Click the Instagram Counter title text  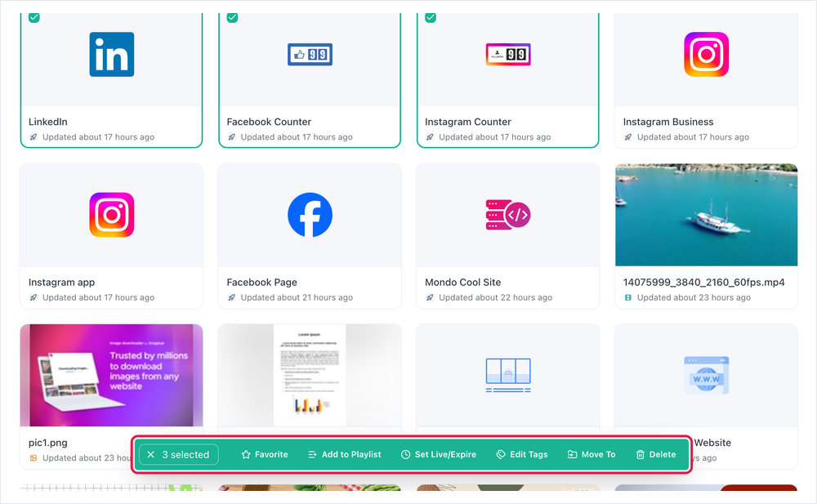coord(468,122)
